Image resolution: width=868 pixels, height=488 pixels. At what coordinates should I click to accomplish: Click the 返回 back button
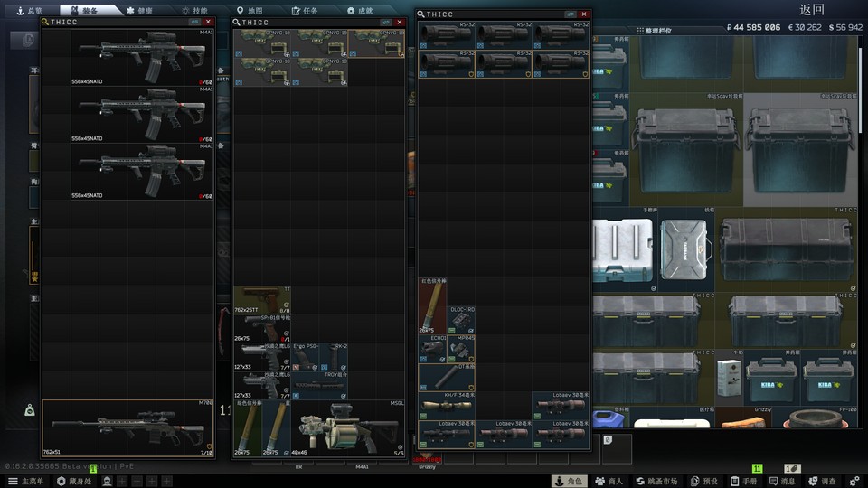coord(812,9)
